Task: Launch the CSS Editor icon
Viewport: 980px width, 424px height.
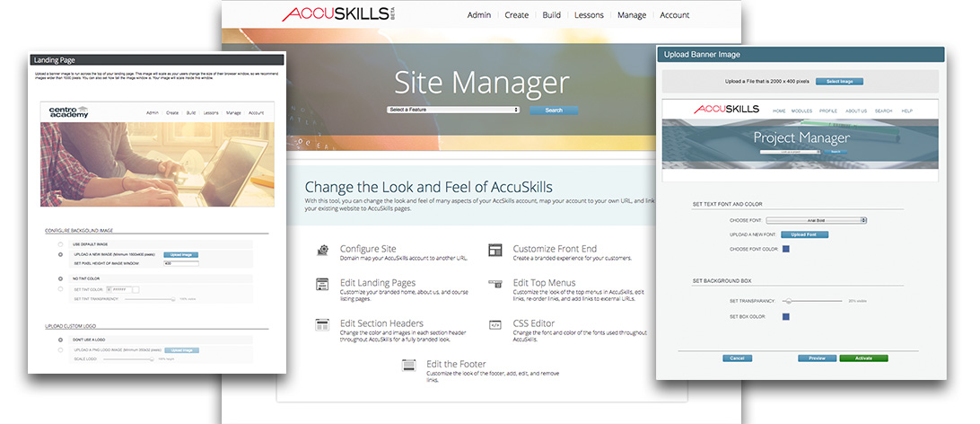Action: click(x=494, y=323)
